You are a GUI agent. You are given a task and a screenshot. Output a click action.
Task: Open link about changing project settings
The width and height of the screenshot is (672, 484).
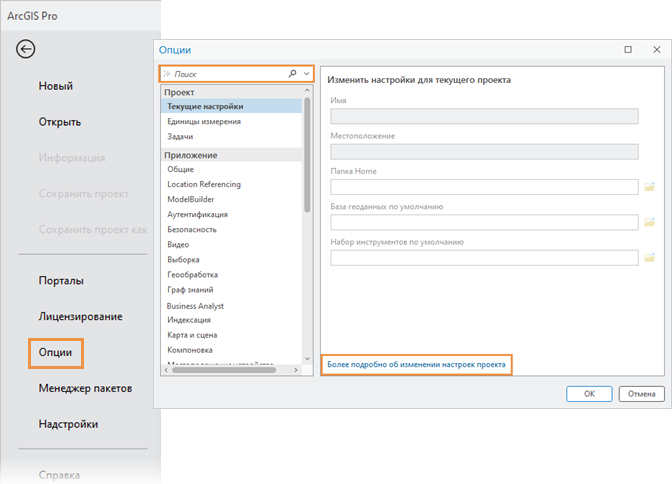click(x=416, y=365)
